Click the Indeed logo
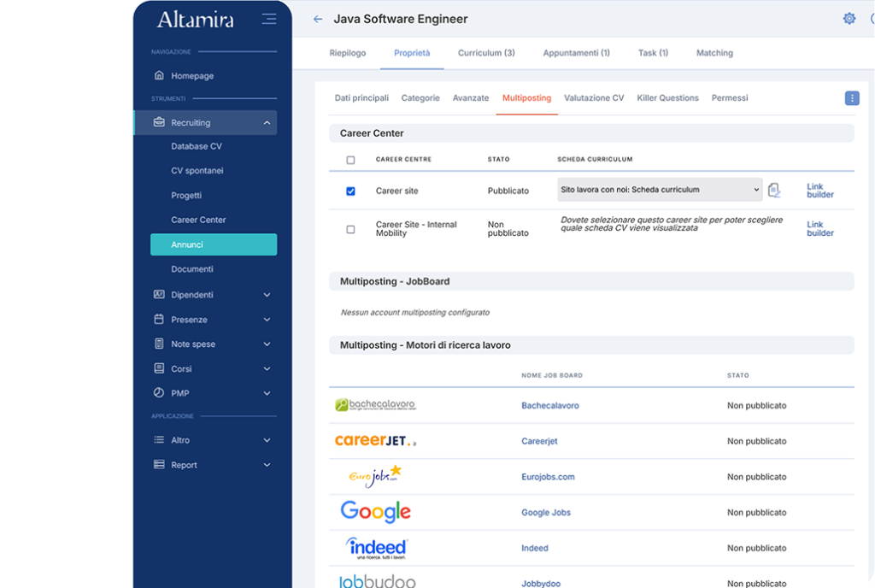 point(377,548)
